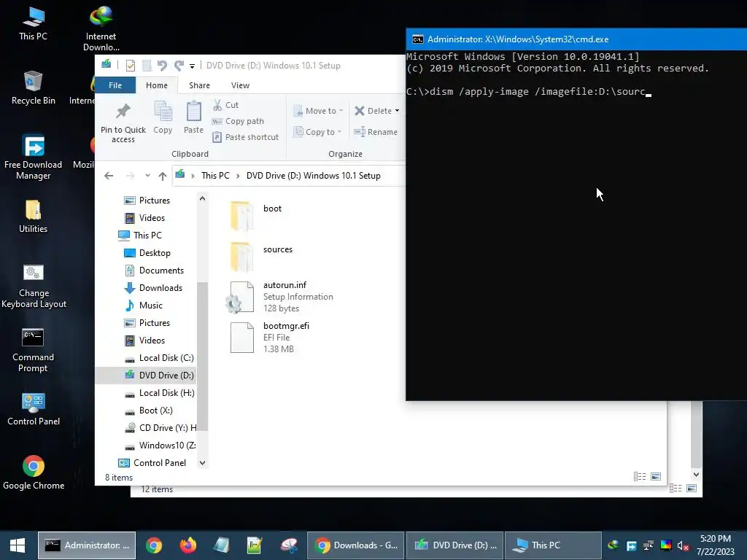
Task: Click Redo in quick access toolbar
Action: click(179, 65)
